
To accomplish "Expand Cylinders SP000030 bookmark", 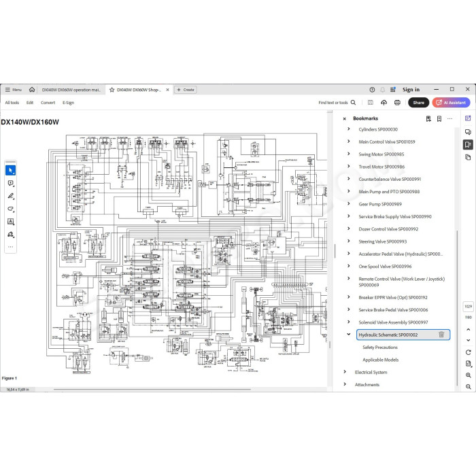I will [x=348, y=129].
